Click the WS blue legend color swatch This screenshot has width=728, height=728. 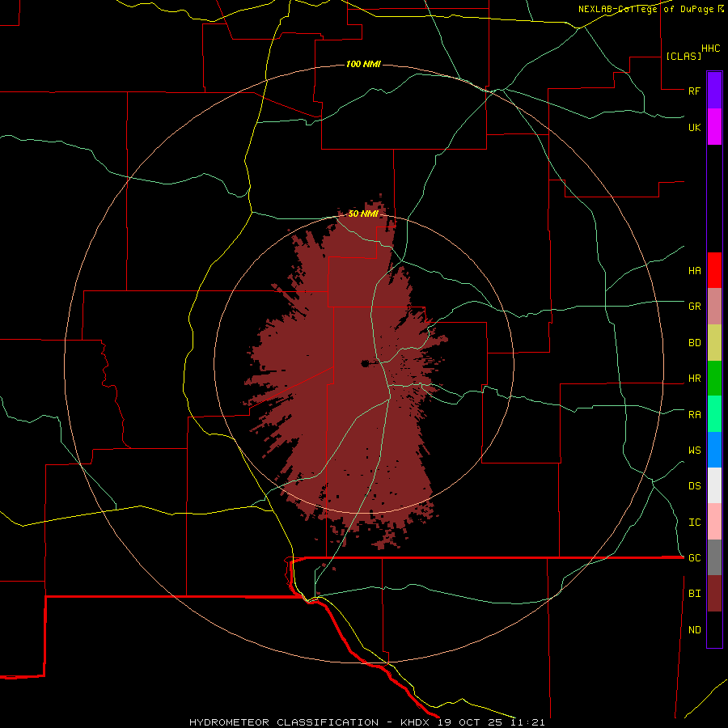[x=714, y=450]
